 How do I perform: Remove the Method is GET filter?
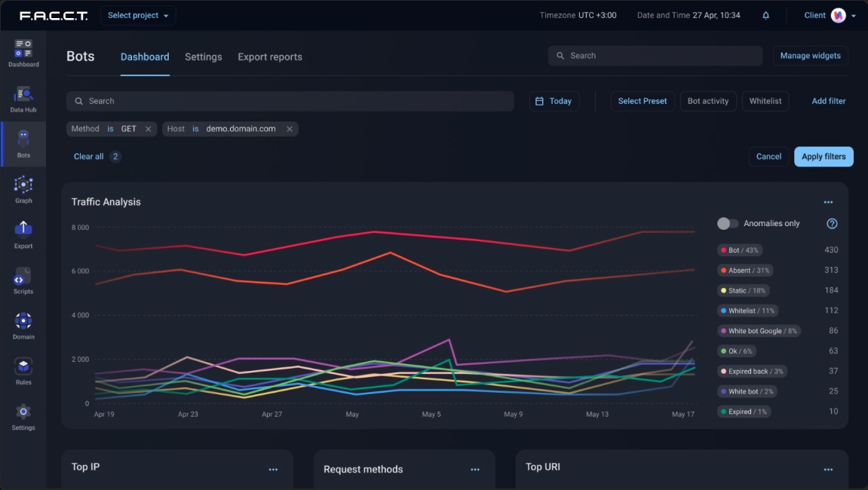tap(148, 129)
